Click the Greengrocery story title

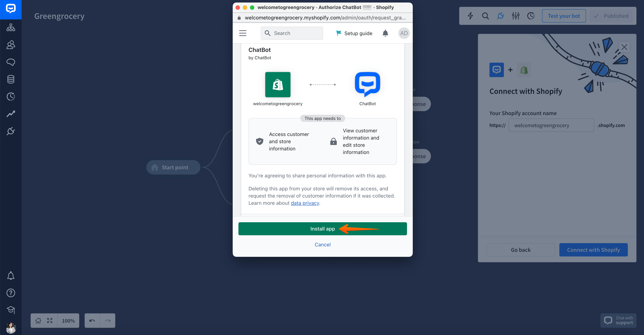tap(59, 16)
